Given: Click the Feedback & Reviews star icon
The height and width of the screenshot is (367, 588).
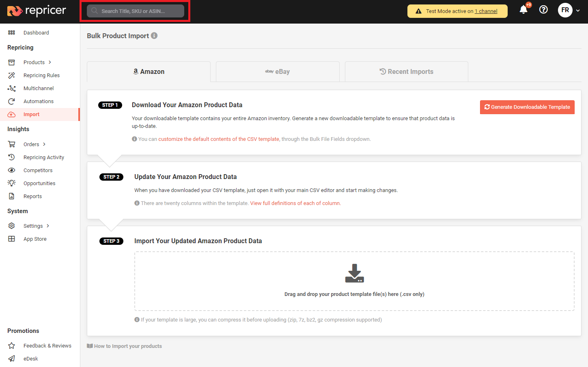Looking at the screenshot, I should 11,345.
